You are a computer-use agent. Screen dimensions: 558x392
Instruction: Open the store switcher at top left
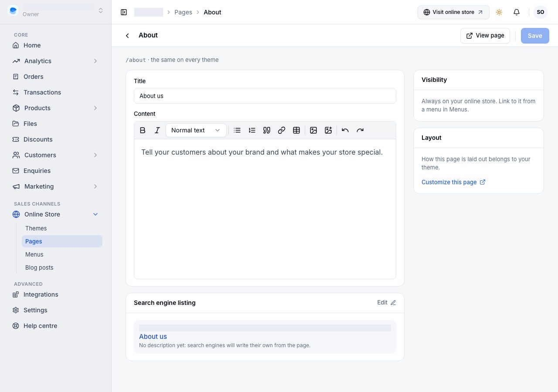point(56,11)
